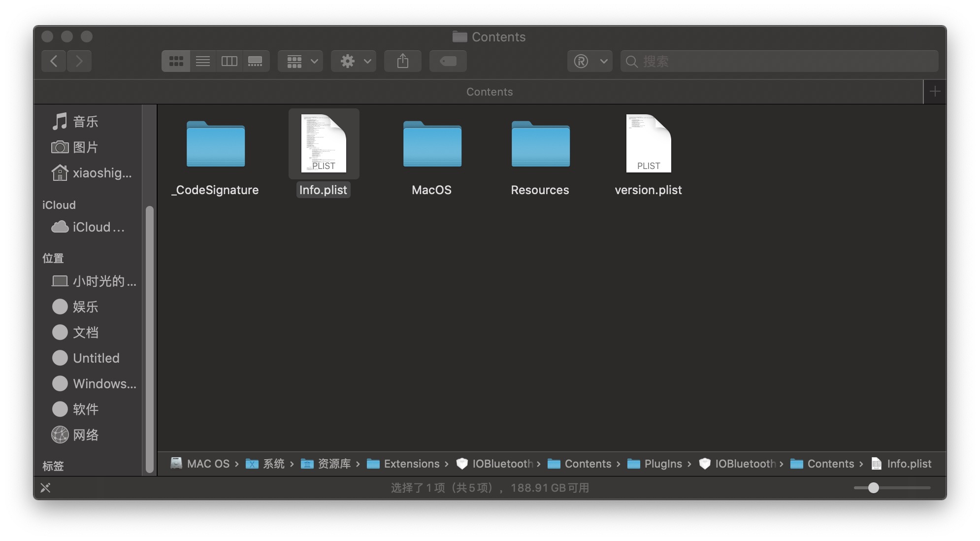Adjust the icon size slider
Image resolution: width=980 pixels, height=541 pixels.
pos(873,488)
